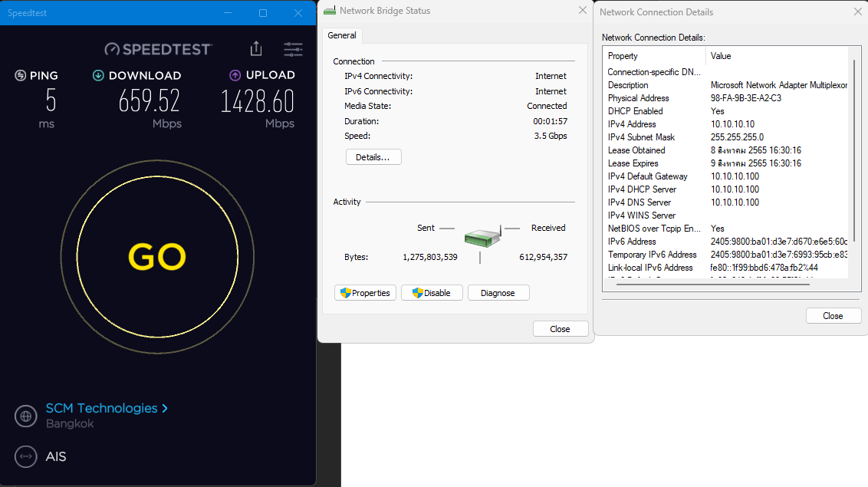This screenshot has width=868, height=487.
Task: Select the Lease Expires row
Action: tap(725, 163)
